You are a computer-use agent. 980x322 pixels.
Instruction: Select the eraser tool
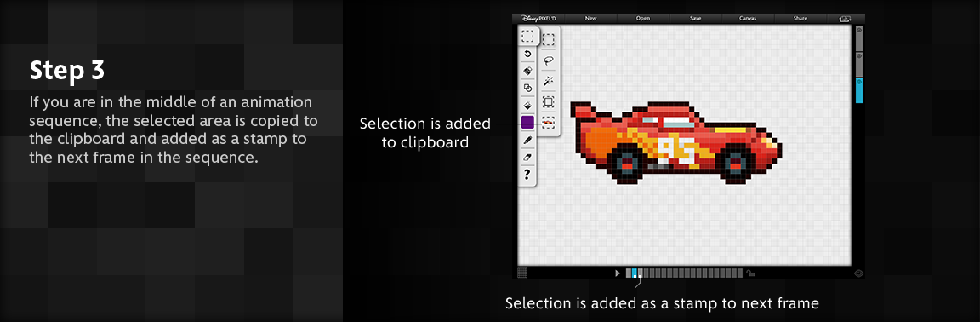[527, 158]
